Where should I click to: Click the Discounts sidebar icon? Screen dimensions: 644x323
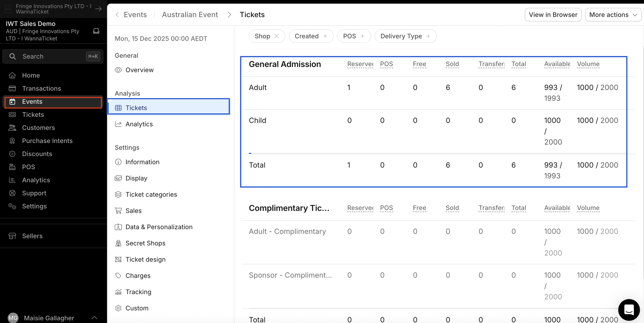pyautogui.click(x=12, y=154)
